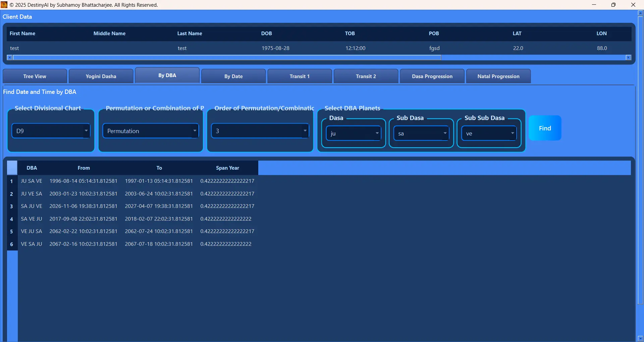Viewport: 644px width, 342px height.
Task: Open the Sub Sub Dasa ve dropdown
Action: click(x=489, y=133)
